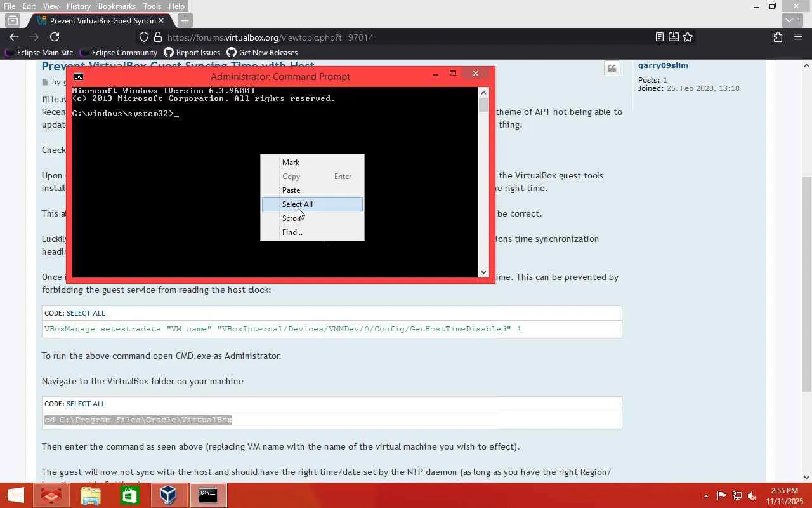Image resolution: width=812 pixels, height=508 pixels.
Task: Click the VBoxManage setextradata code line
Action: tap(282, 329)
